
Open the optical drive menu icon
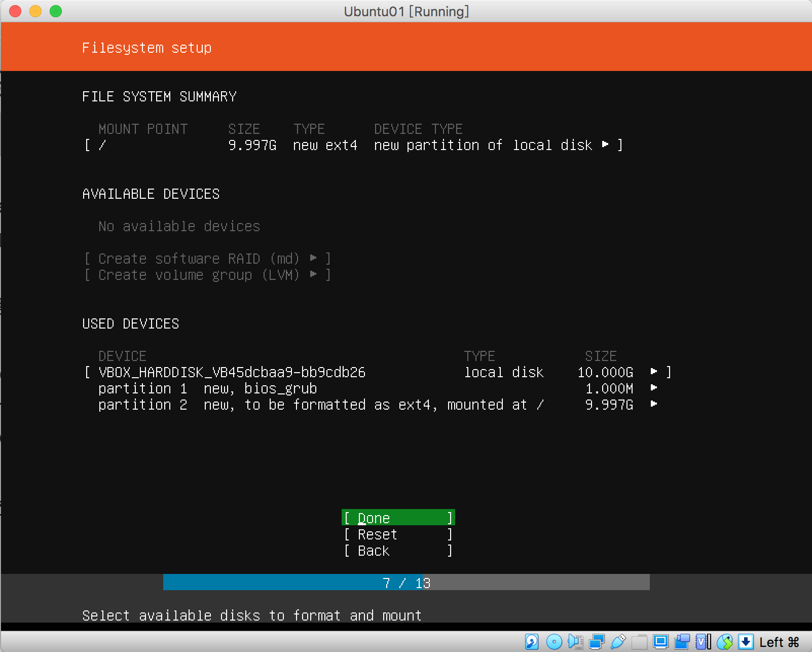pos(554,642)
